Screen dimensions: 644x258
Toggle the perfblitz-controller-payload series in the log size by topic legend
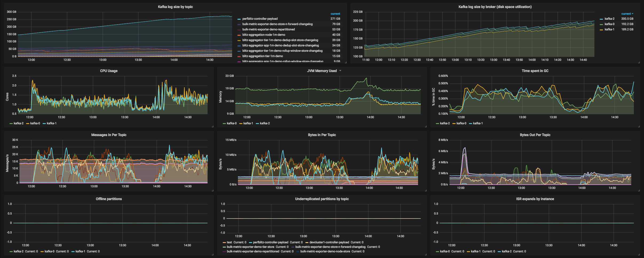(x=260, y=19)
